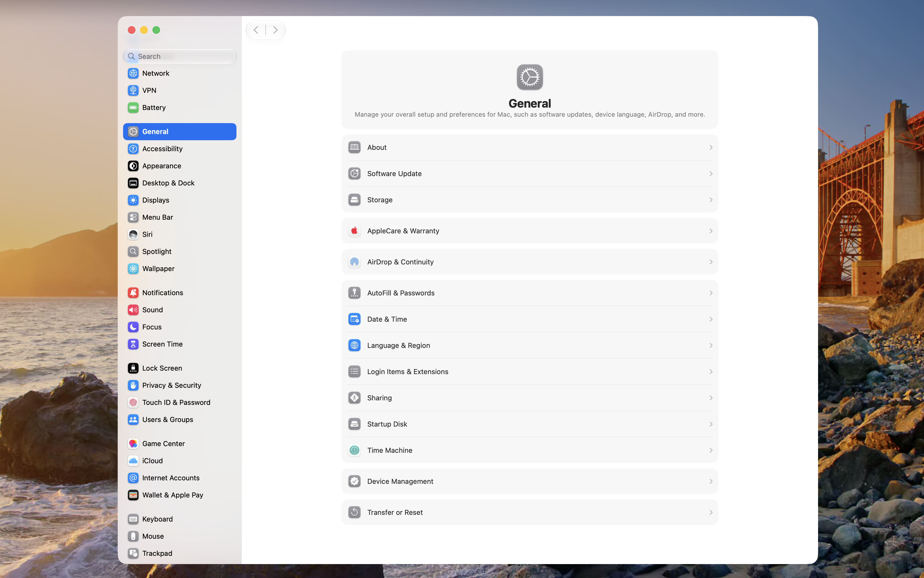
Task: Select the red Notifications bell icon
Action: 133,293
